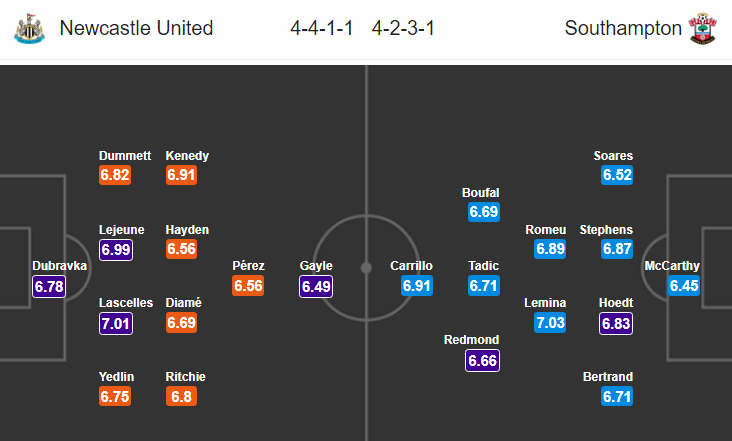This screenshot has width=732, height=441.
Task: Open Lemina's 7.03 rating badge
Action: point(550,323)
